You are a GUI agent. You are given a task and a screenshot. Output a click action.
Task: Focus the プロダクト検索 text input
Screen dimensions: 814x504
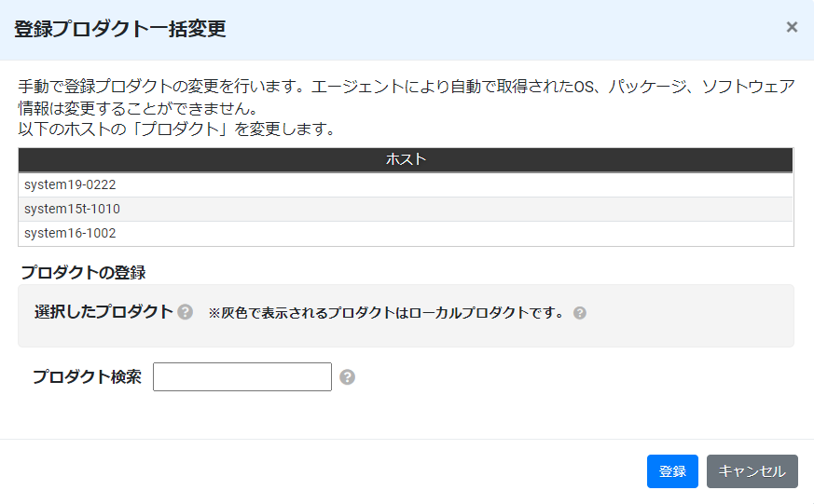coord(242,377)
